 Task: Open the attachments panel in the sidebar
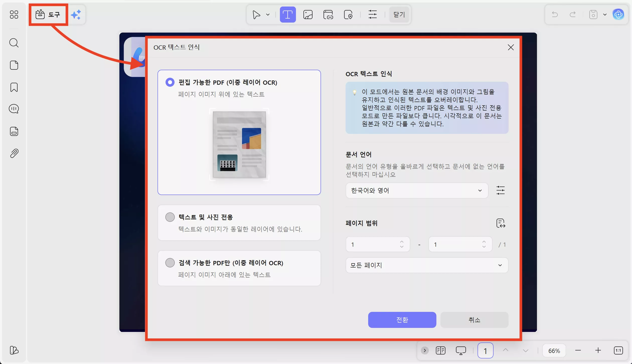pyautogui.click(x=14, y=153)
